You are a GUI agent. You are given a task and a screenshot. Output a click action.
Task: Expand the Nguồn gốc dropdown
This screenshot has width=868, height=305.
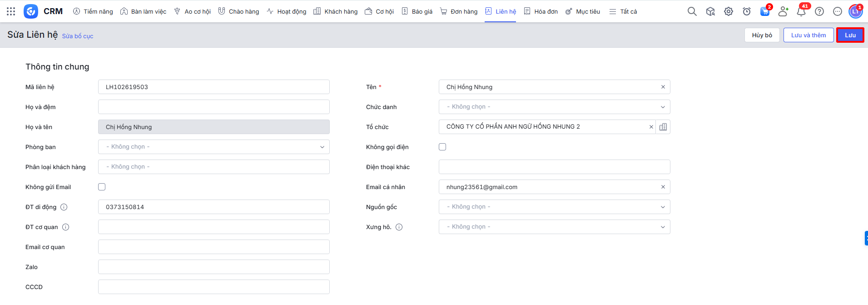point(554,207)
